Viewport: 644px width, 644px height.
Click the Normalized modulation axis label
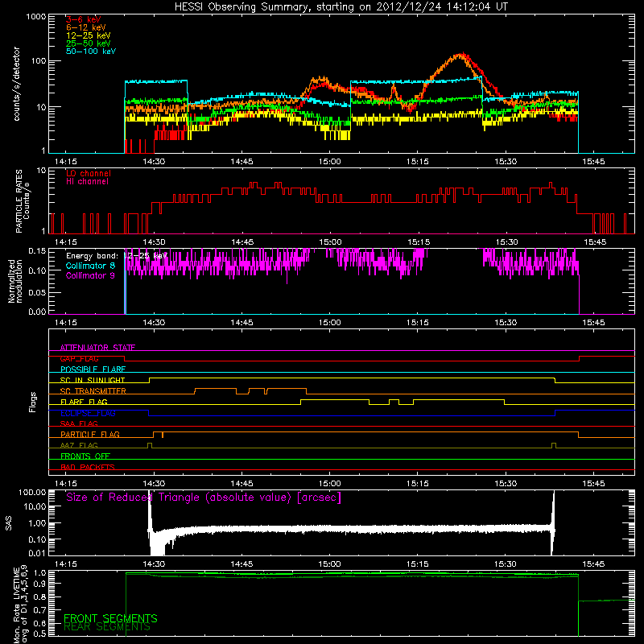15,281
